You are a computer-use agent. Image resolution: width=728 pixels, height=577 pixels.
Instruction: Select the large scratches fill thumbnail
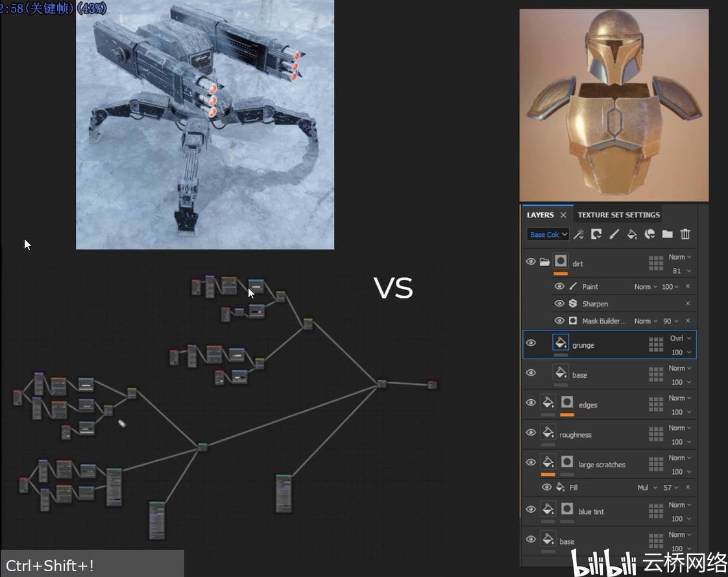[x=548, y=462]
